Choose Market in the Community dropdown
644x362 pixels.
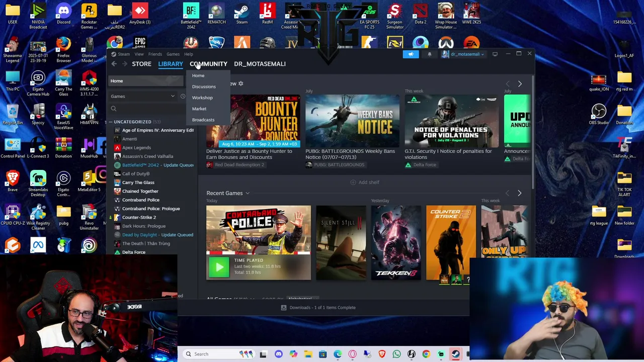point(199,109)
